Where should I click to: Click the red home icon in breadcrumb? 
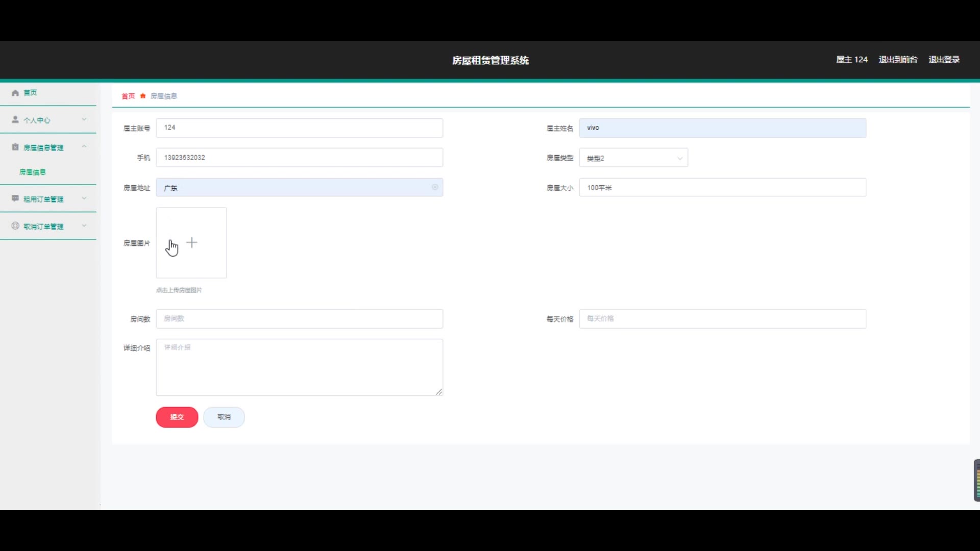tap(143, 96)
